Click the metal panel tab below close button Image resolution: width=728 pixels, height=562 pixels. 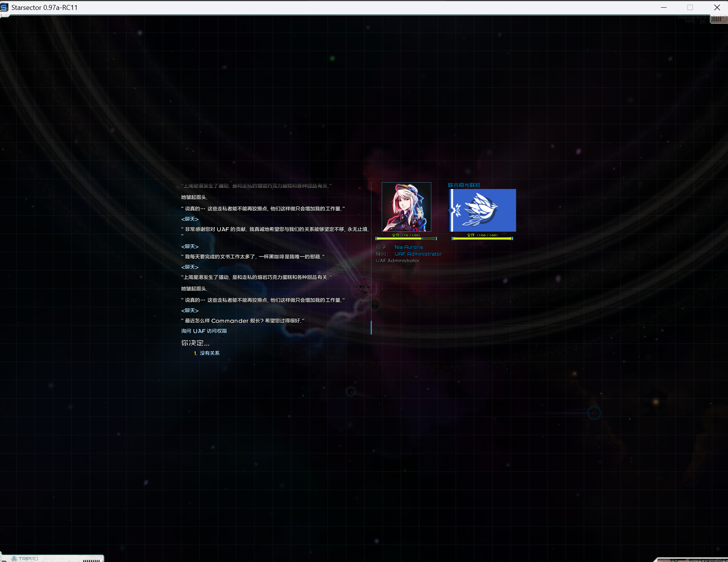point(718,19)
